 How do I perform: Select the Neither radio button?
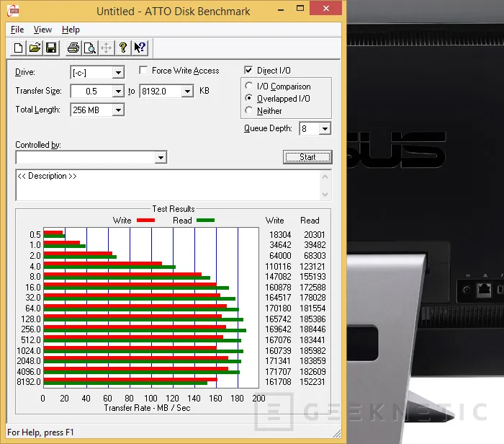coord(249,110)
